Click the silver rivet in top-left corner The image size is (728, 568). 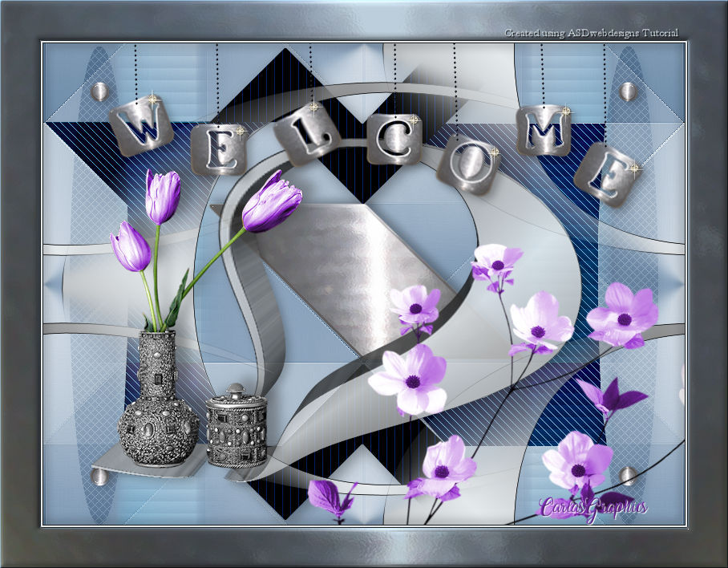point(99,91)
